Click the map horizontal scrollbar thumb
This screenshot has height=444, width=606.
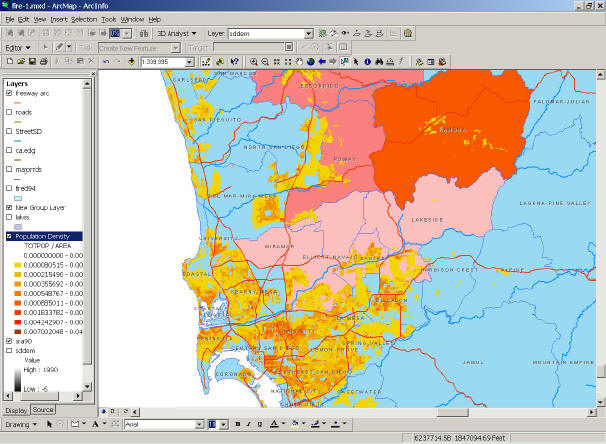coord(452,412)
